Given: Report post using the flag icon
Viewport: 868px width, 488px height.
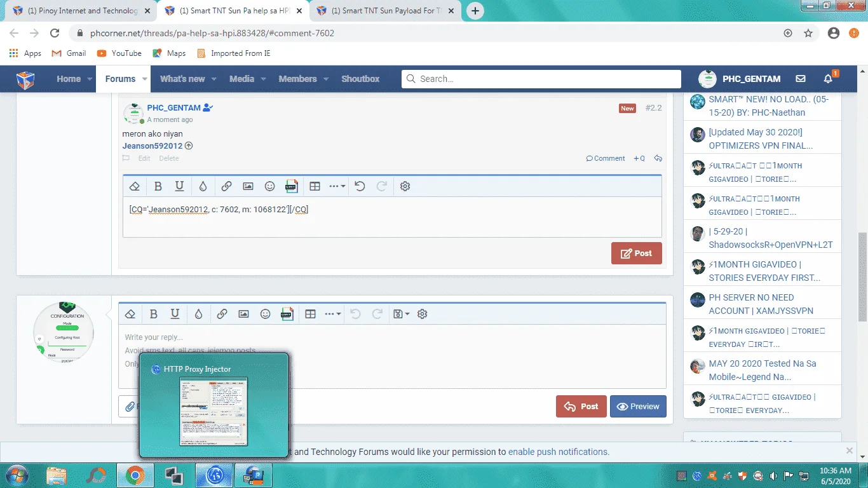Looking at the screenshot, I should pyautogui.click(x=126, y=158).
